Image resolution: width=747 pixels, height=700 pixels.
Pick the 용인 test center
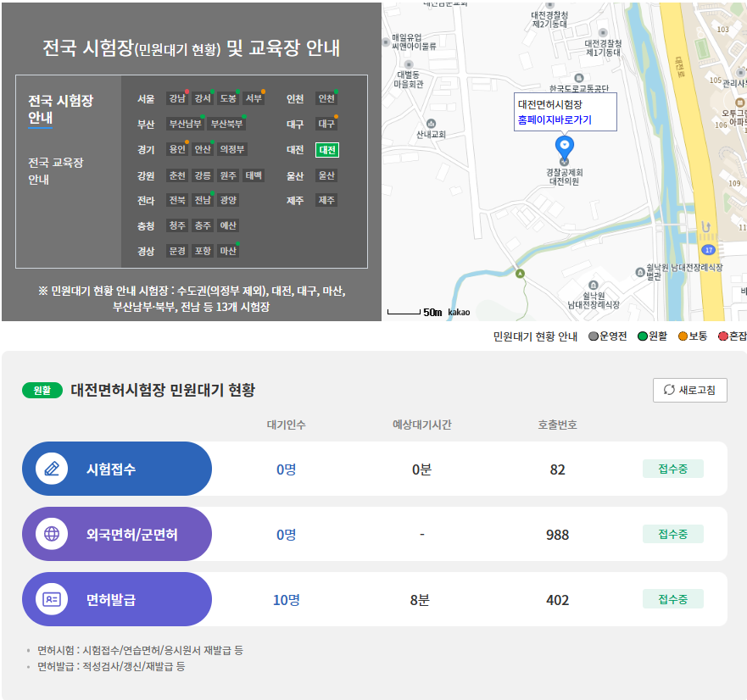pos(177,149)
